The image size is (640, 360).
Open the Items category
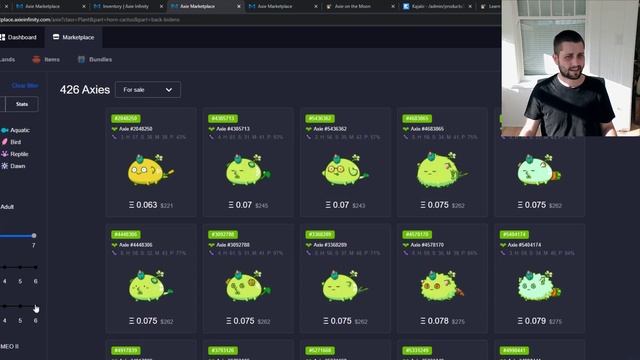46,60
